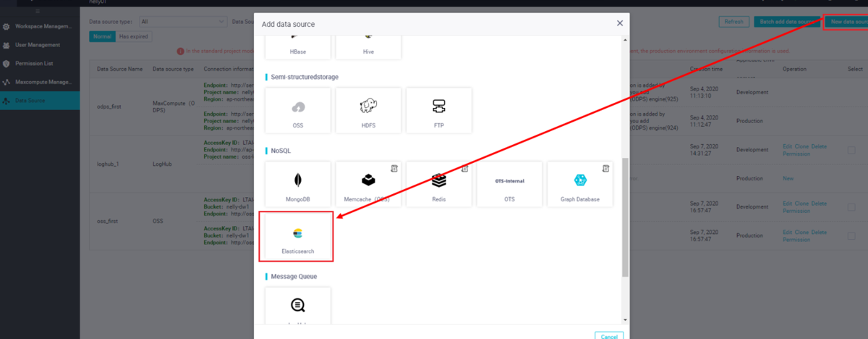
Task: Click Edit in loghub_1 Development row
Action: [788, 146]
